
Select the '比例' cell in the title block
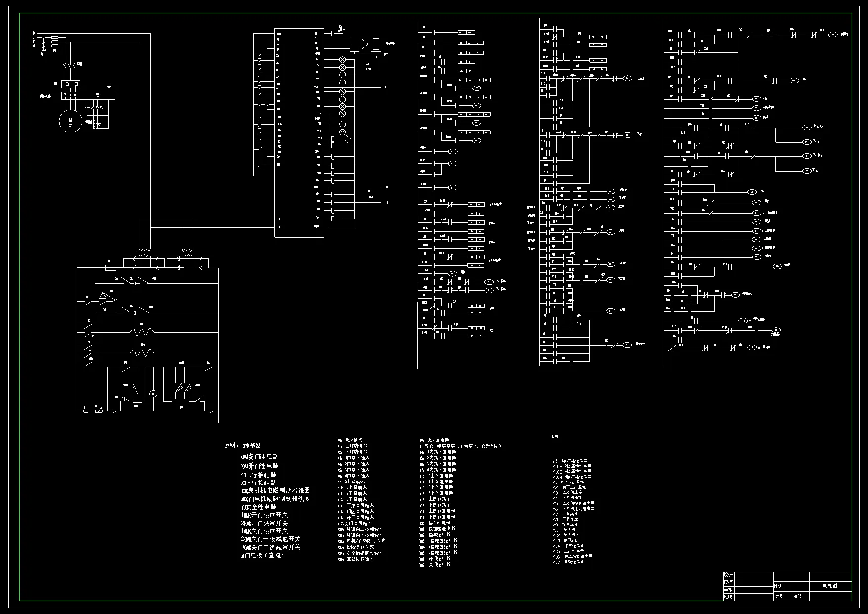[x=779, y=586]
